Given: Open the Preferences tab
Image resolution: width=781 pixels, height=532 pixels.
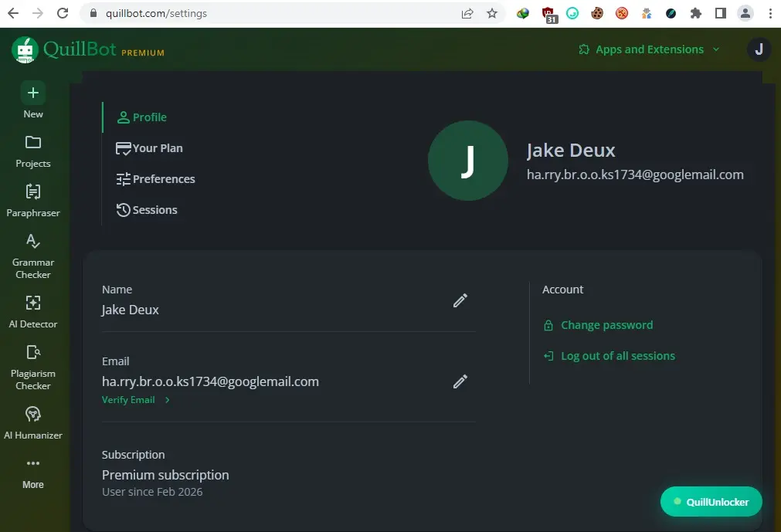Looking at the screenshot, I should pyautogui.click(x=155, y=179).
